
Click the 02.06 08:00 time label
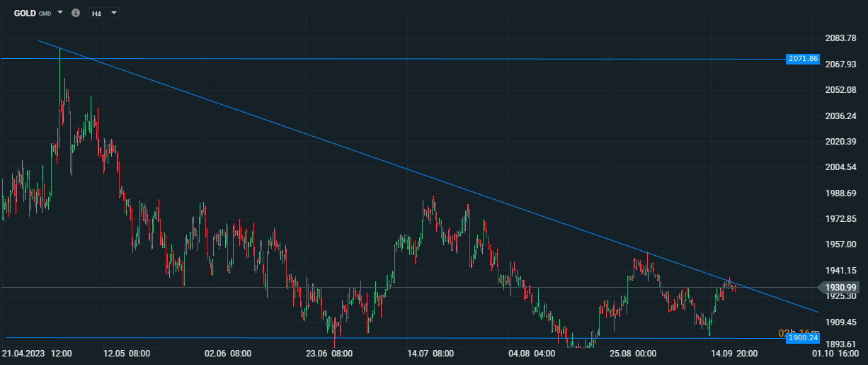click(x=228, y=353)
